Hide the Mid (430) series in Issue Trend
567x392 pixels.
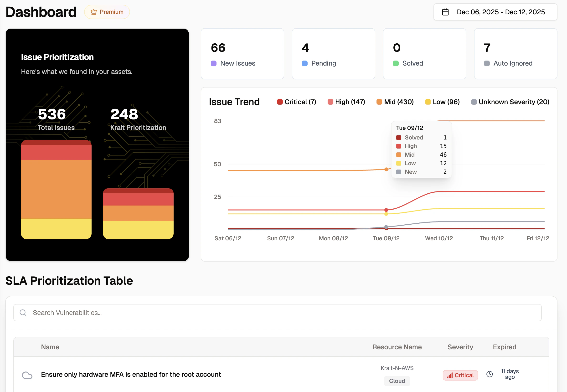coord(395,101)
